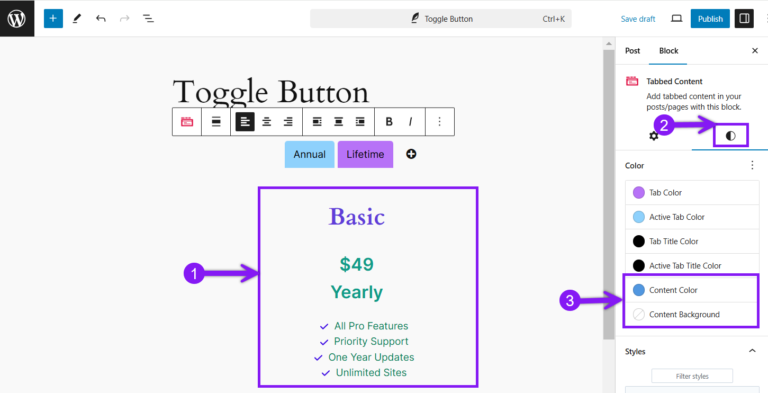This screenshot has width=768, height=393.
Task: Open the Tab Title Color picker
Action: [x=692, y=241]
